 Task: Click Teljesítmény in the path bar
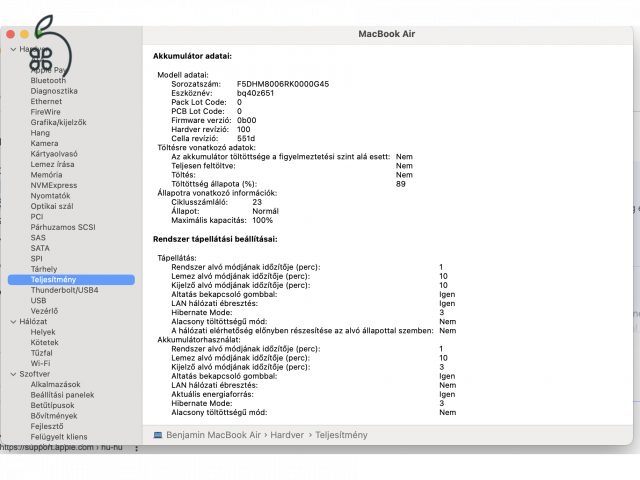click(341, 435)
